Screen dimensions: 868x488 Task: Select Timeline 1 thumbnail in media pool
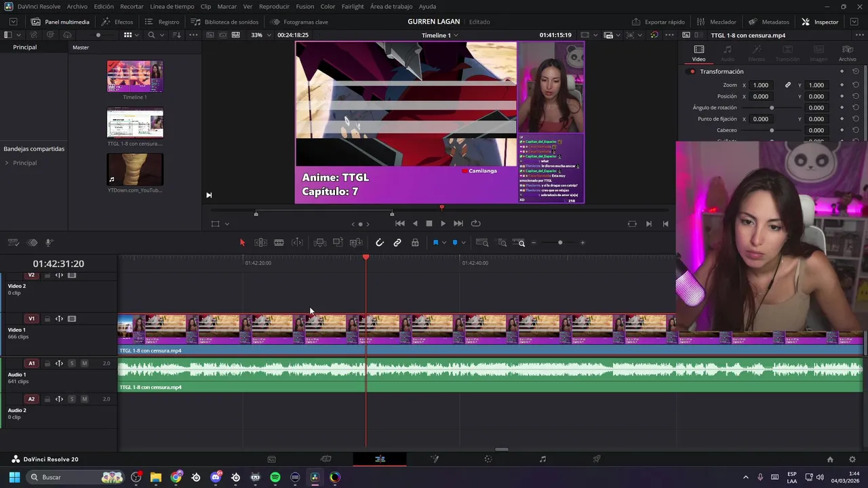point(135,77)
